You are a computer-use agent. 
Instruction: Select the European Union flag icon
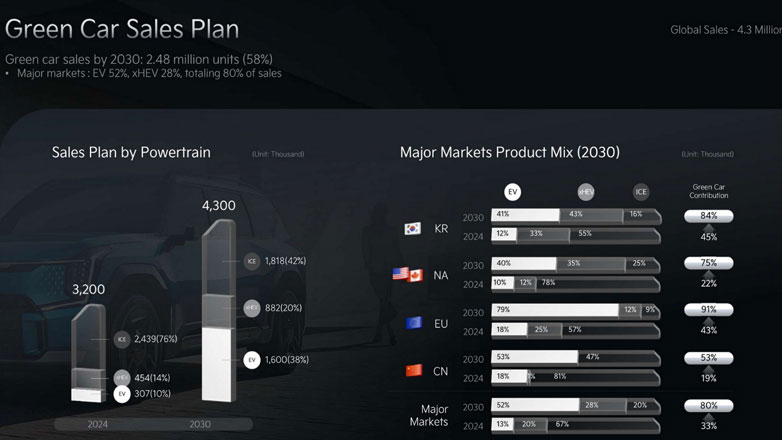[x=413, y=323]
